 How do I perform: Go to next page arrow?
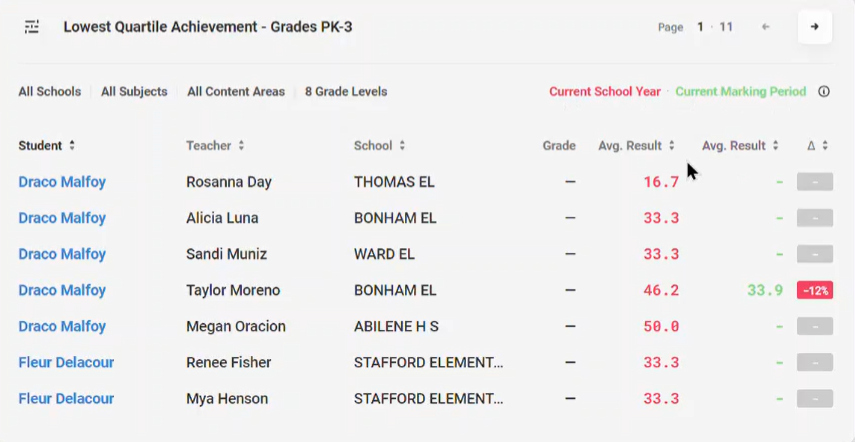(x=815, y=27)
